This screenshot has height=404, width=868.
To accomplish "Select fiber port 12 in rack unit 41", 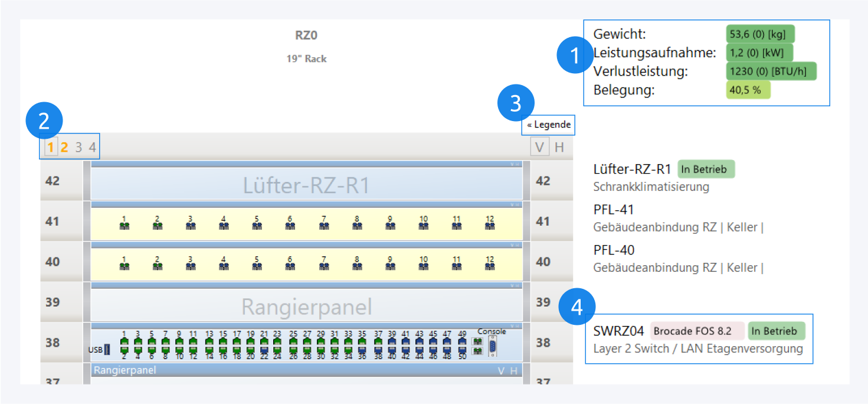I will 490,226.
